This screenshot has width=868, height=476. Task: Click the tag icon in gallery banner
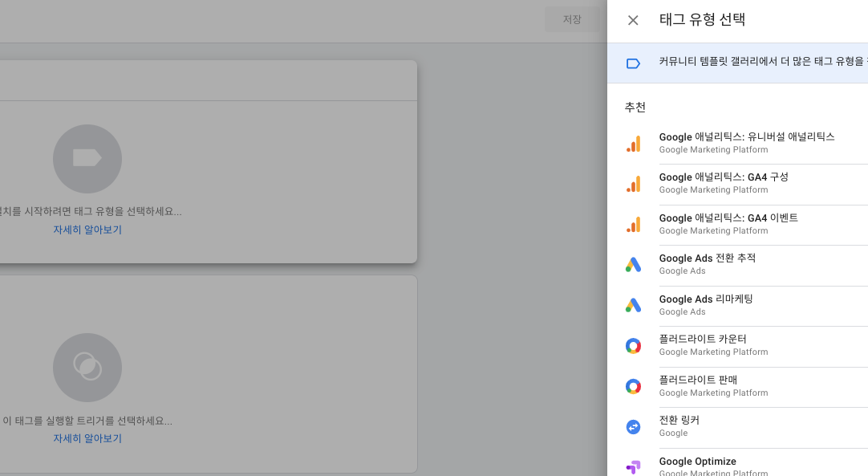pyautogui.click(x=633, y=63)
